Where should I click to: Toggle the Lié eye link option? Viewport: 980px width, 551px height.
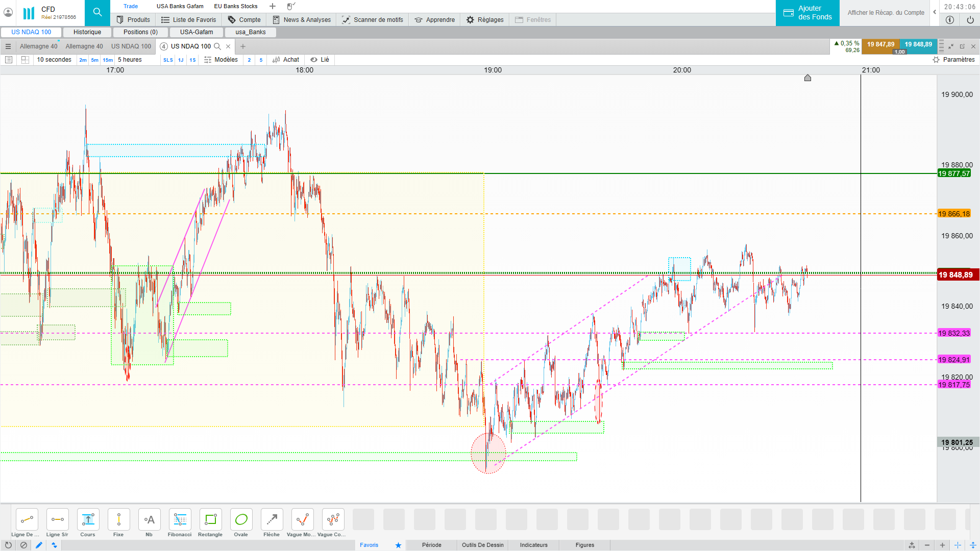pos(320,60)
